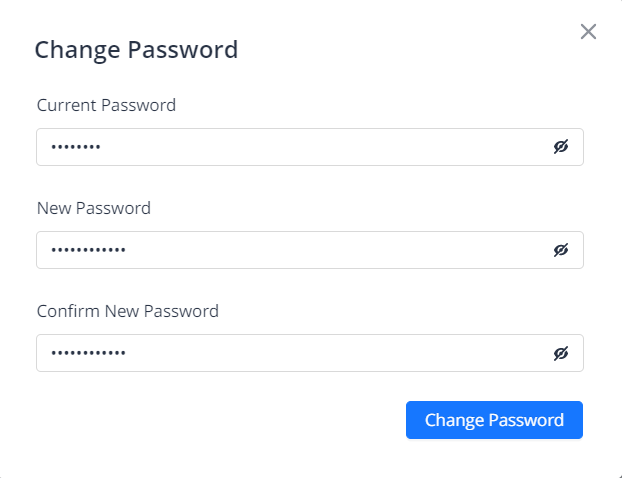This screenshot has width=622, height=478.
Task: Submit the new password with Change Password
Action: coord(494,420)
